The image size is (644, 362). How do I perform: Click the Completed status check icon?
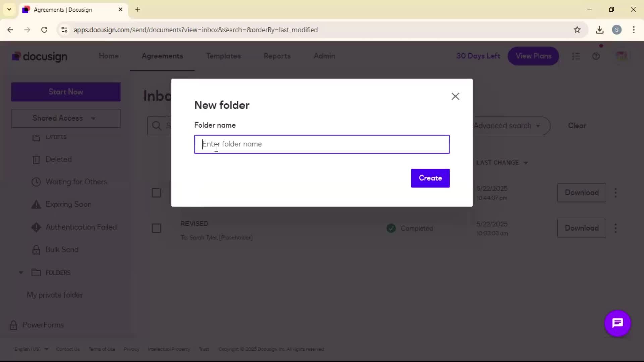tap(391, 228)
